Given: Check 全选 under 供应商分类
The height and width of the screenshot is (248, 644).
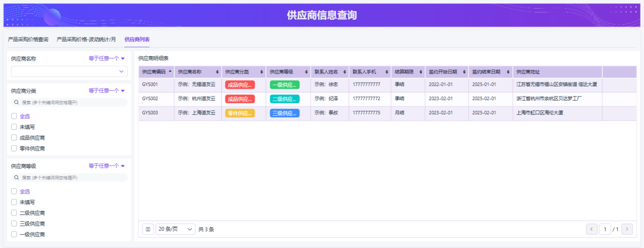Looking at the screenshot, I should (14, 116).
